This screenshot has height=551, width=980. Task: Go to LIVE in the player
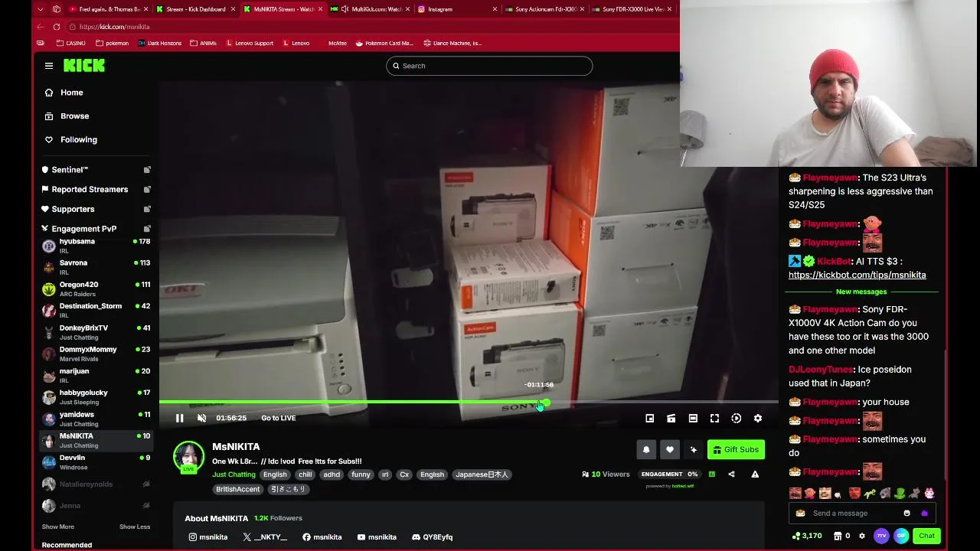pos(278,418)
